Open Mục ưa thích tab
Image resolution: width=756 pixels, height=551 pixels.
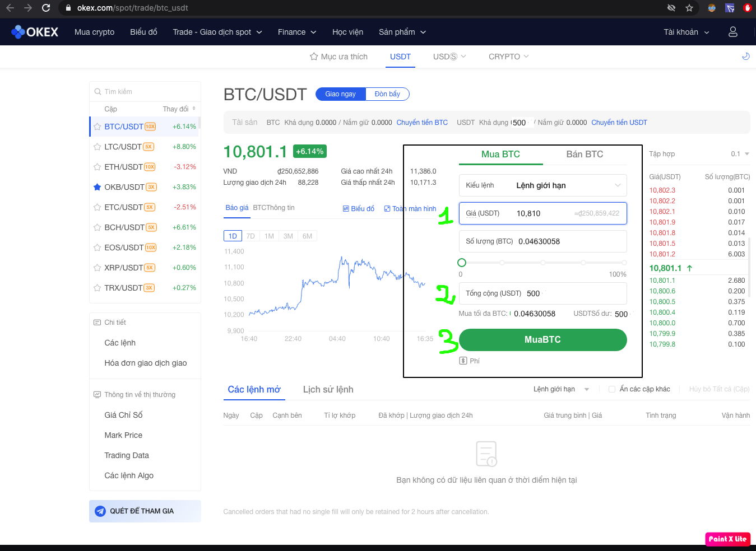tap(338, 57)
